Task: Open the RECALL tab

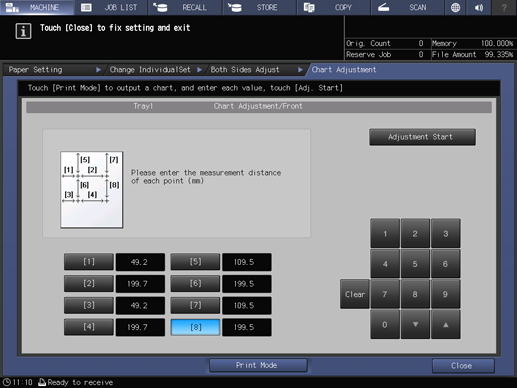Action: 185,7
